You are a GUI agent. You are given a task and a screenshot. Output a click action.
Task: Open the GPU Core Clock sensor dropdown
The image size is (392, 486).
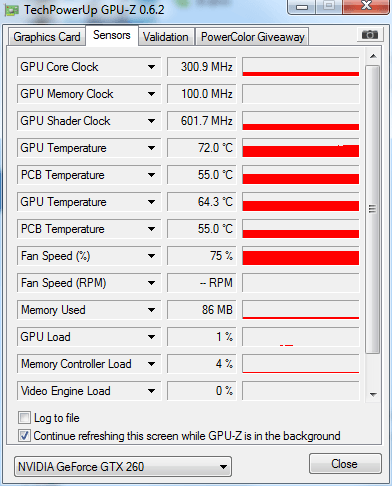pyautogui.click(x=151, y=67)
